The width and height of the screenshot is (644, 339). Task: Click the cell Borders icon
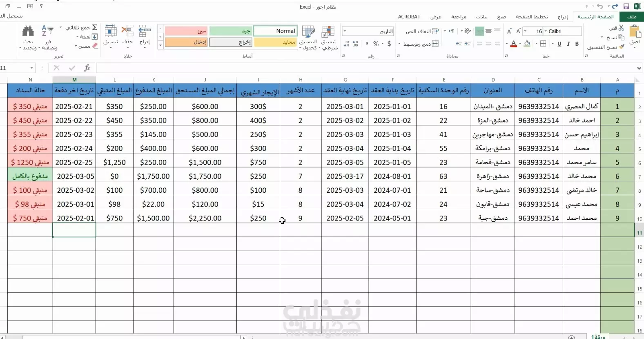click(543, 44)
